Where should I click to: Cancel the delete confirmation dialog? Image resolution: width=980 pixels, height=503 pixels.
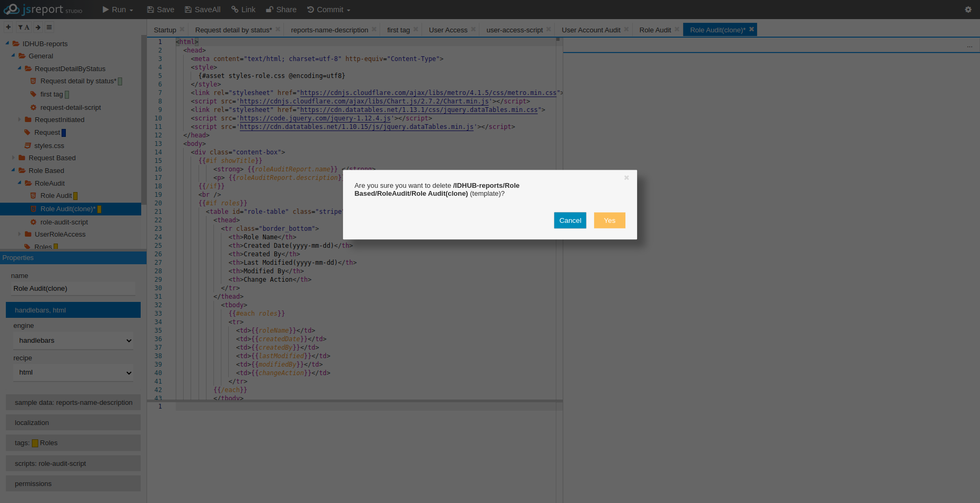coord(570,220)
